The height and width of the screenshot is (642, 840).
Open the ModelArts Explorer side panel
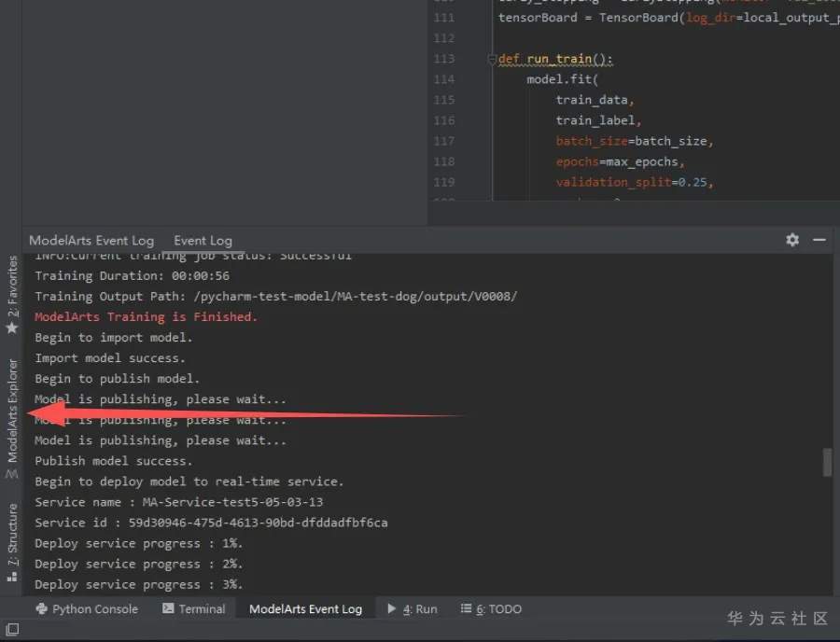click(12, 419)
